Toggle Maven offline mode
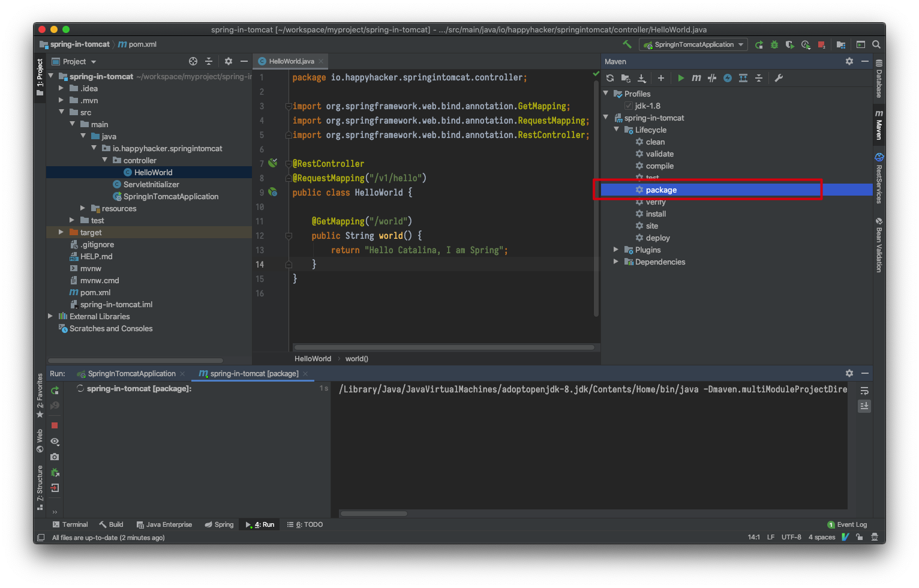The height and width of the screenshot is (588, 919). [x=712, y=78]
